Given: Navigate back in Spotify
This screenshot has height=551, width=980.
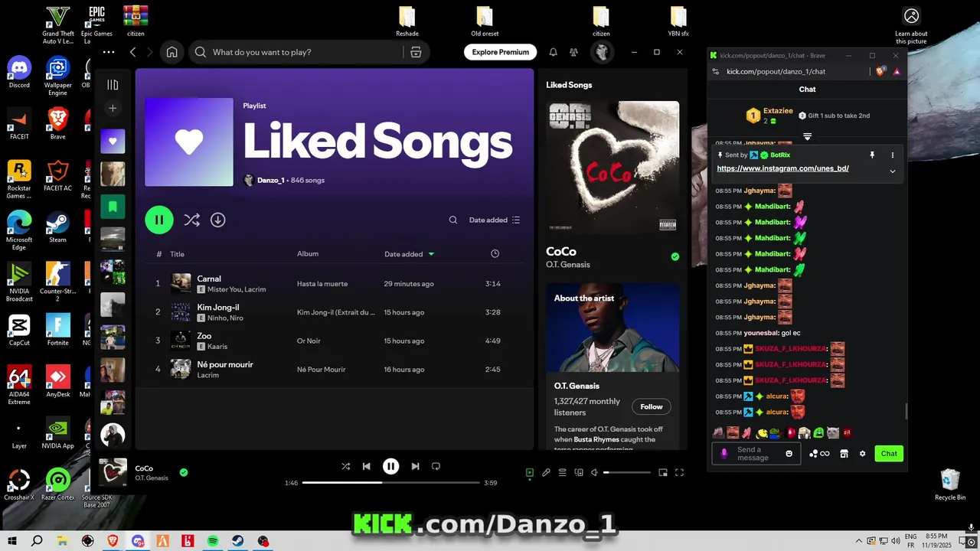Looking at the screenshot, I should (x=132, y=52).
